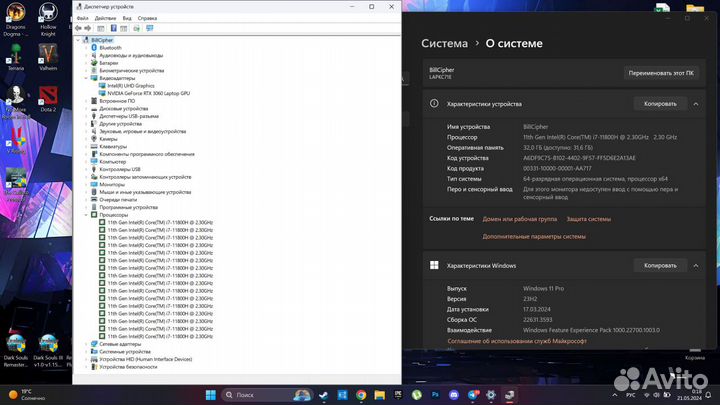Image resolution: width=720 pixels, height=405 pixels.
Task: Click Переименовать этот ПК button
Action: pyautogui.click(x=660, y=73)
